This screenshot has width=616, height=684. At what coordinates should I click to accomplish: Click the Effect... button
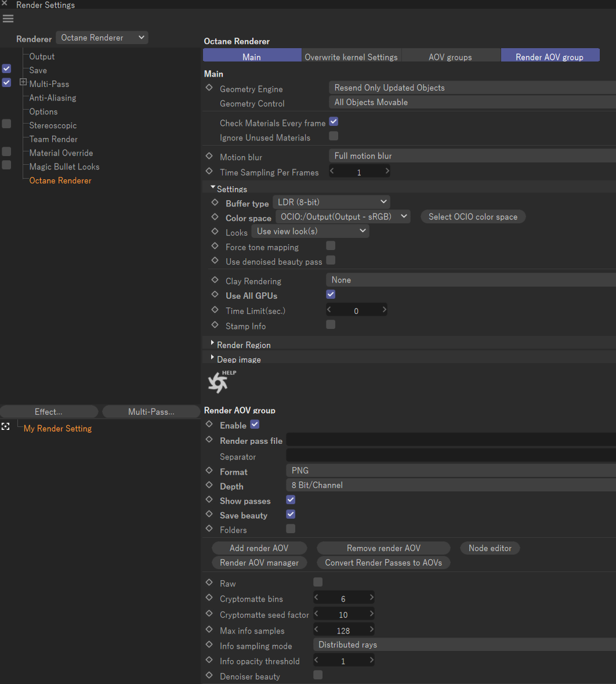coord(49,411)
